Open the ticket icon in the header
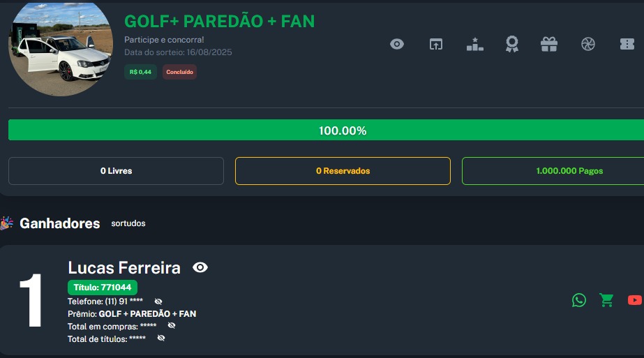 pyautogui.click(x=627, y=44)
